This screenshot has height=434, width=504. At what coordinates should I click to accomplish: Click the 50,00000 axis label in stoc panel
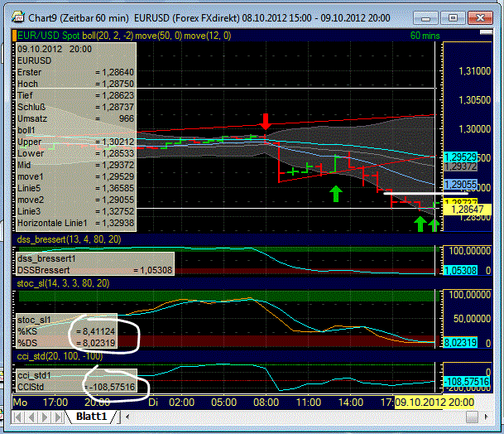(x=473, y=319)
